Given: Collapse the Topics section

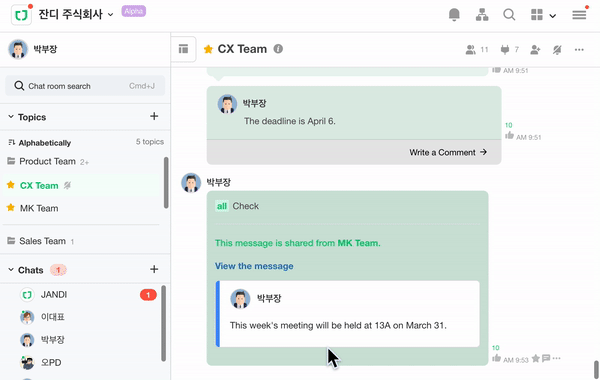Looking at the screenshot, I should pyautogui.click(x=11, y=117).
